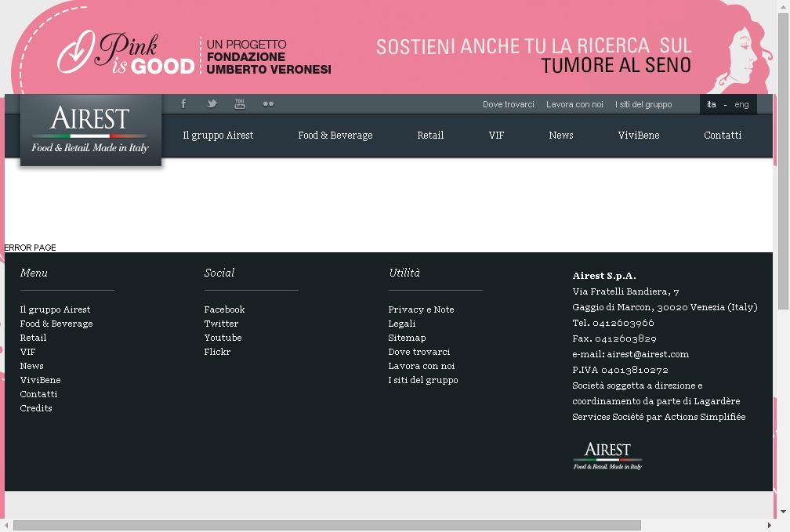
Task: Open Twitter footer link
Action: (221, 324)
